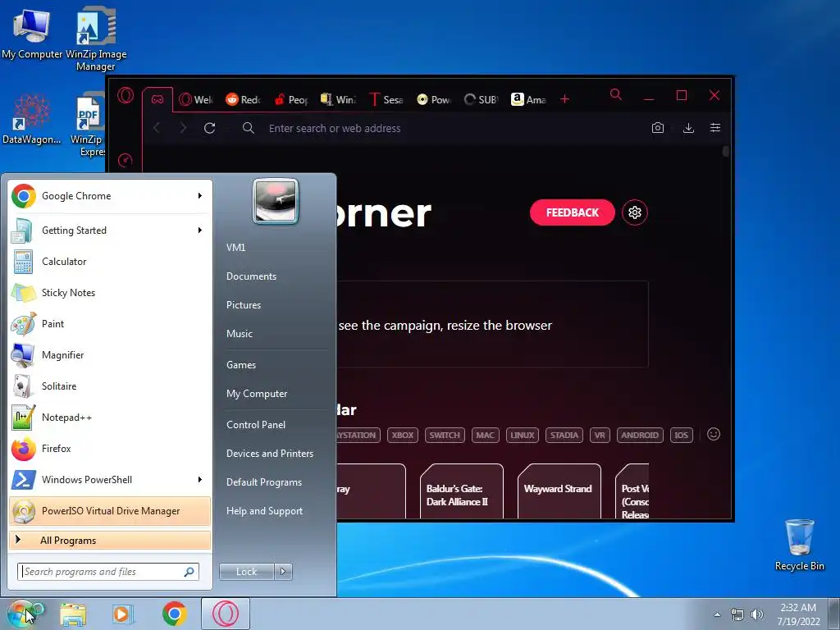This screenshot has height=630, width=840.
Task: Go forward in Opera history
Action: pos(183,128)
